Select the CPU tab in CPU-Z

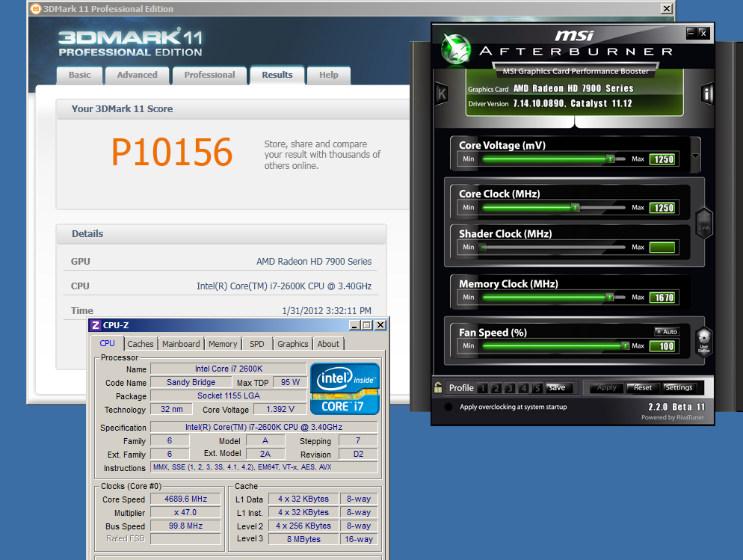107,343
